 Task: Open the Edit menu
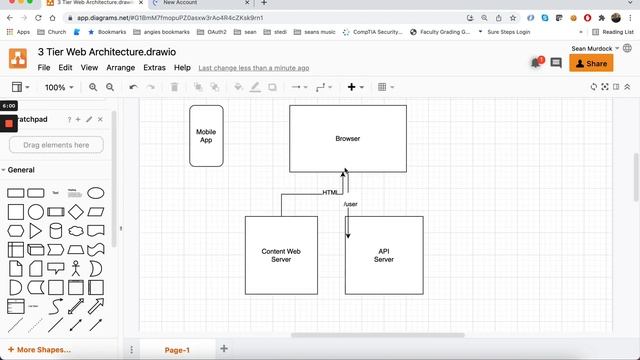click(65, 68)
